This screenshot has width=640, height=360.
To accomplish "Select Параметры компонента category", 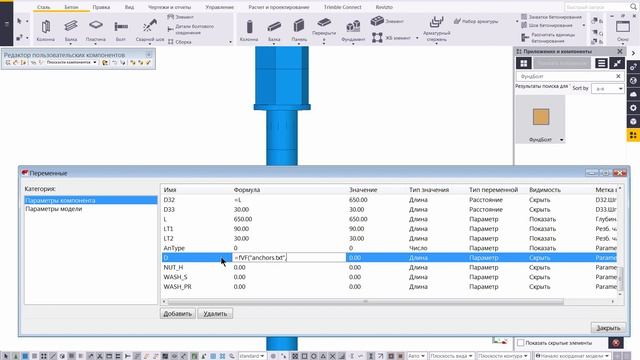I will [x=91, y=200].
